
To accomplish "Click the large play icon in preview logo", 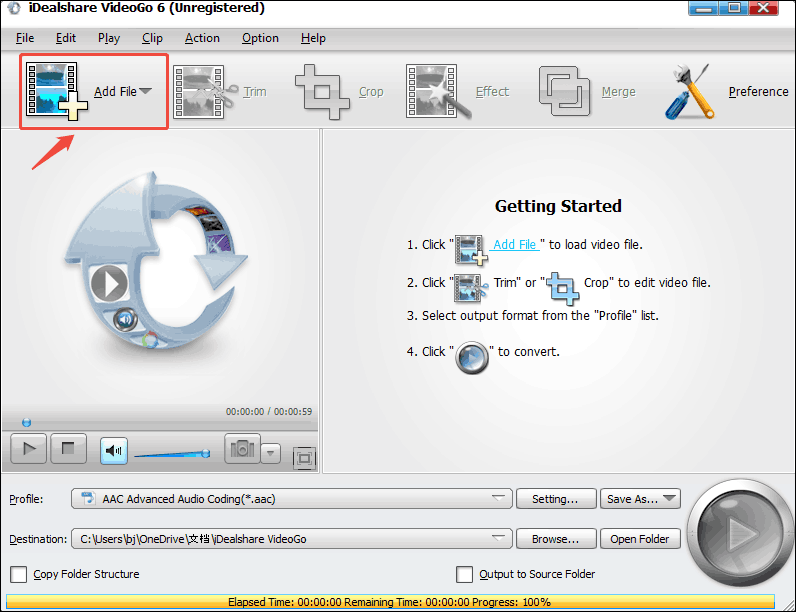I will (x=109, y=283).
